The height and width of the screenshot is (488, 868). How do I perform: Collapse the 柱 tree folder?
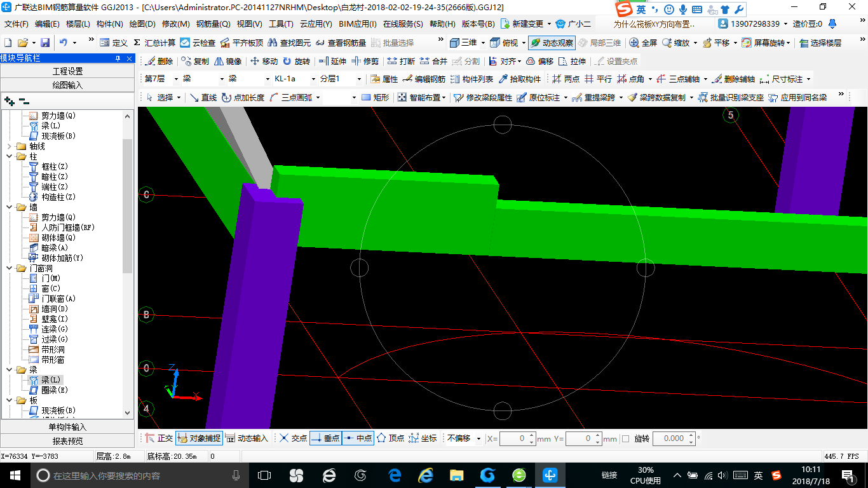[10, 156]
